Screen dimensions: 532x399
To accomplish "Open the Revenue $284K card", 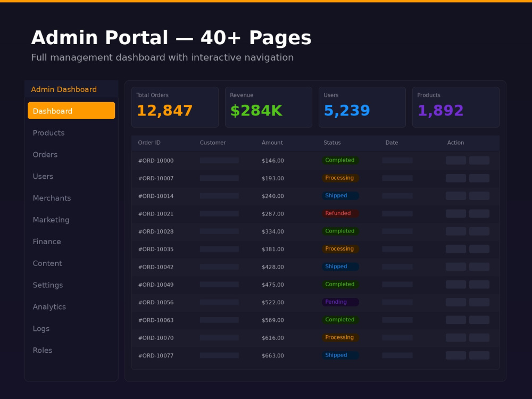I will click(268, 107).
